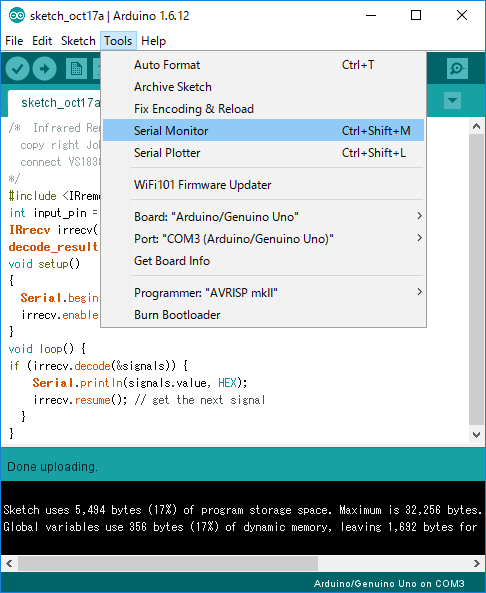
Task: Click the Upload arrow toolbar icon
Action: click(x=45, y=69)
